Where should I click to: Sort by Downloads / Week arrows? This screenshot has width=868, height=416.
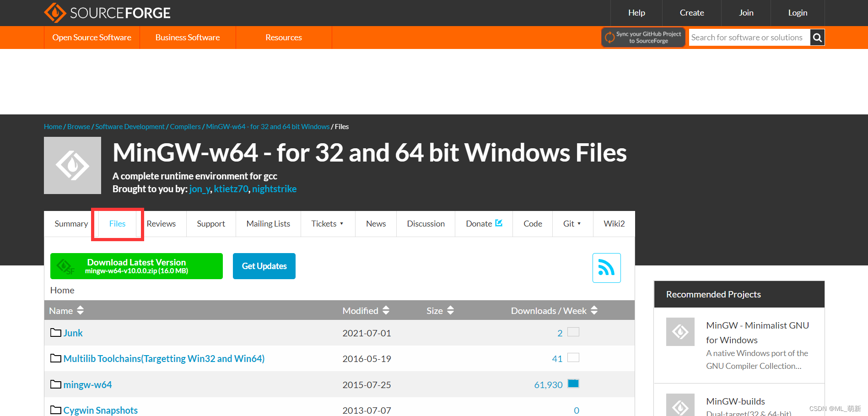coord(594,310)
